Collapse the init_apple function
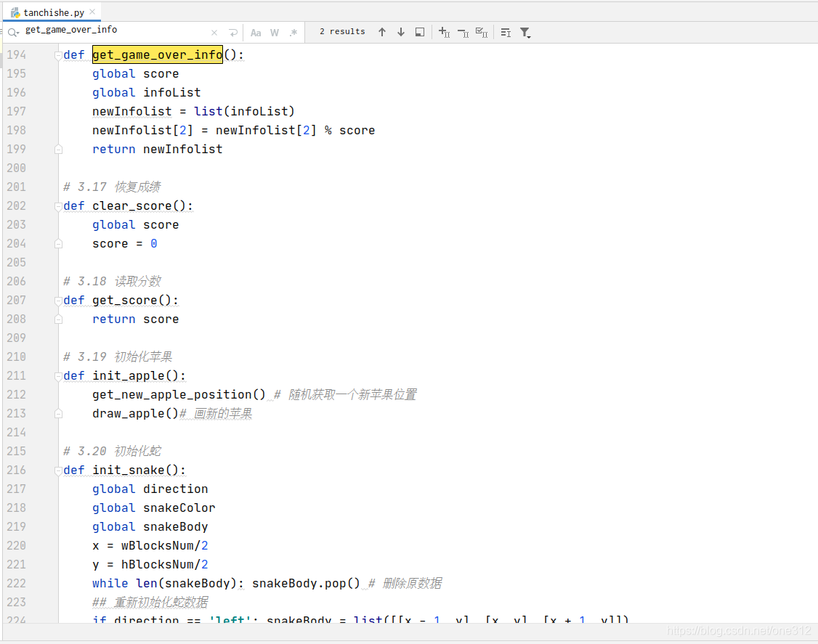 click(x=58, y=376)
